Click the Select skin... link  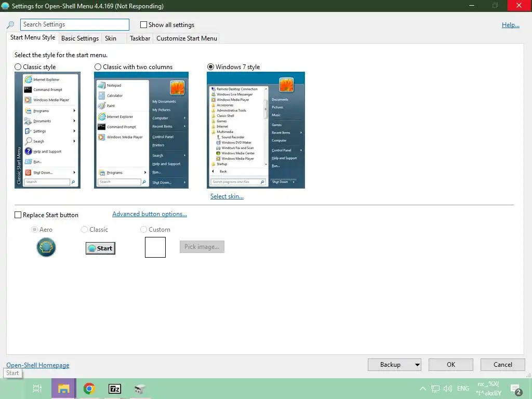pos(227,196)
